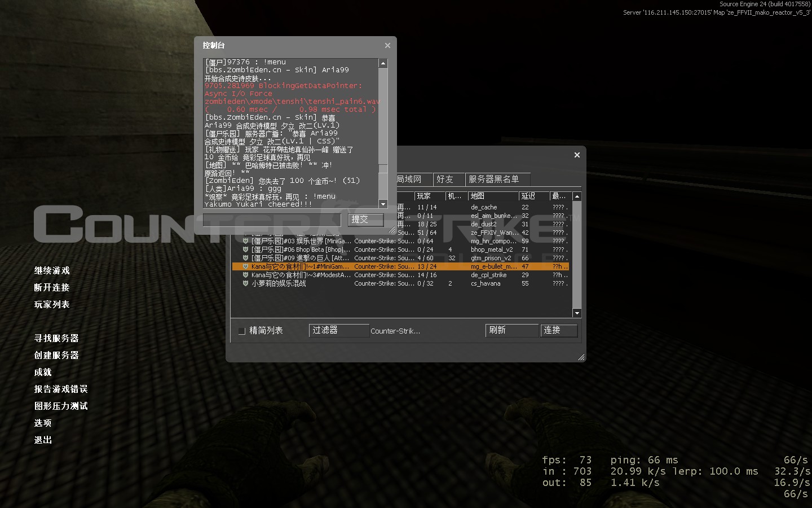Click the shield icon of the #06 Bhop Beta server
The height and width of the screenshot is (508, 812).
coord(245,249)
